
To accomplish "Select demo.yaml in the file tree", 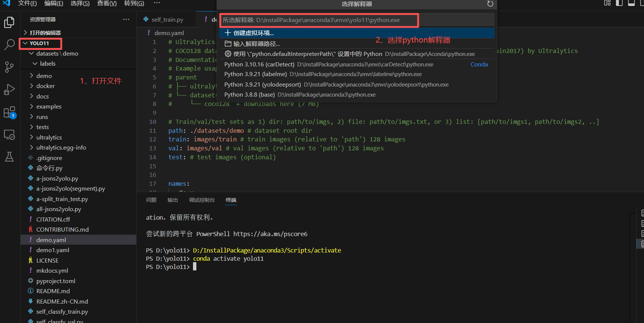I will [78, 240].
